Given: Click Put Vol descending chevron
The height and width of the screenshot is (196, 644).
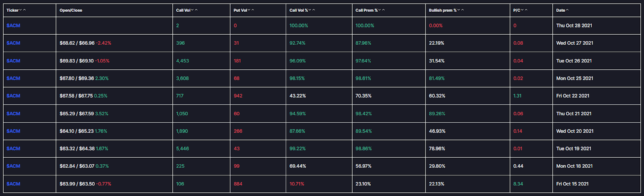Looking at the screenshot, I should point(249,10).
